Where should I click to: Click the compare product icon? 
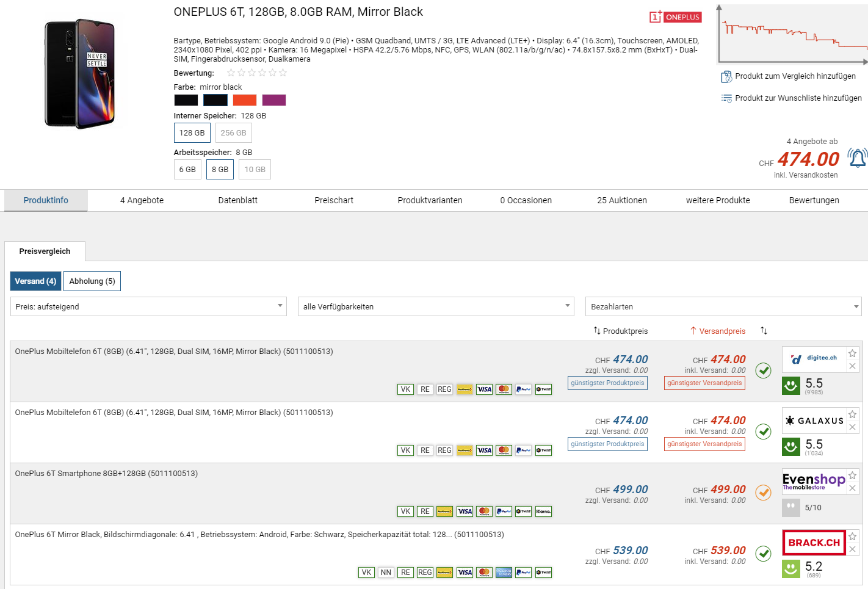[x=726, y=76]
